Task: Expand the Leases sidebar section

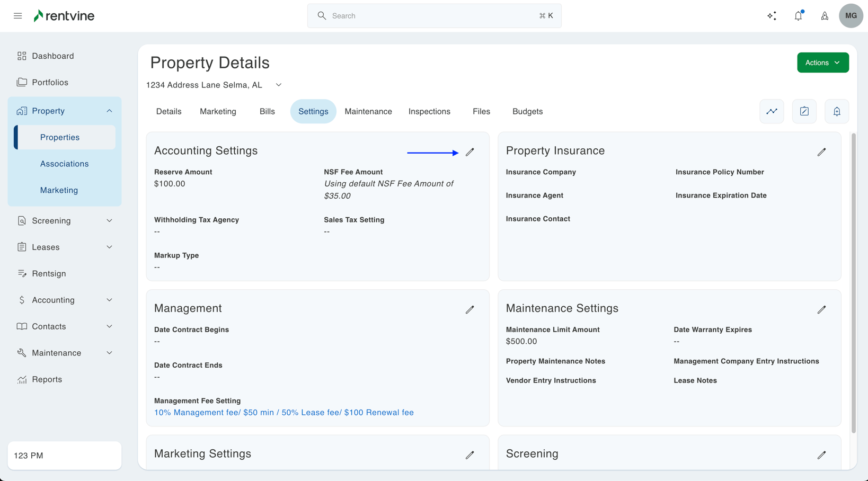Action: click(x=109, y=247)
